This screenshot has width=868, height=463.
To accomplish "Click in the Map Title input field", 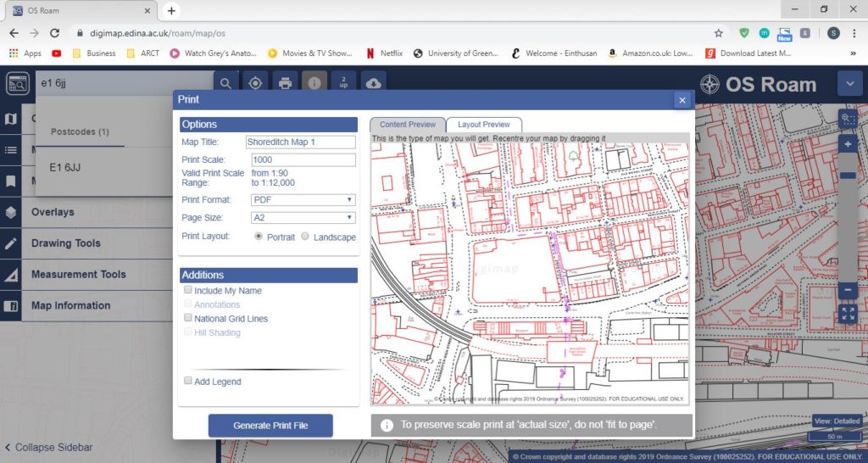I will (301, 142).
